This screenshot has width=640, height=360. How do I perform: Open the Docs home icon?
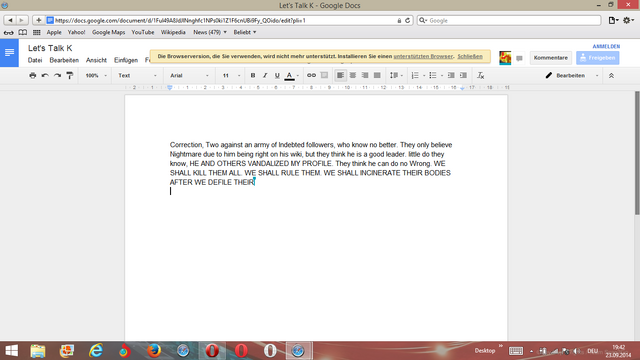point(9,53)
